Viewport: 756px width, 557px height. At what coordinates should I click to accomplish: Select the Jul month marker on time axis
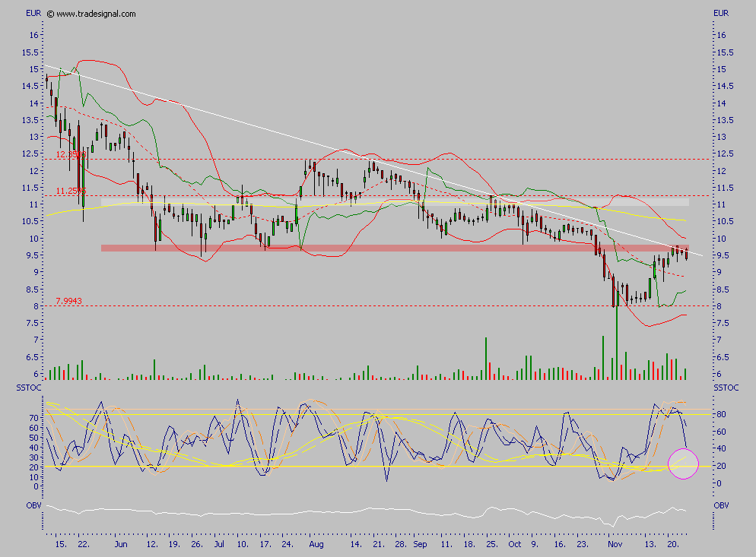click(x=220, y=545)
